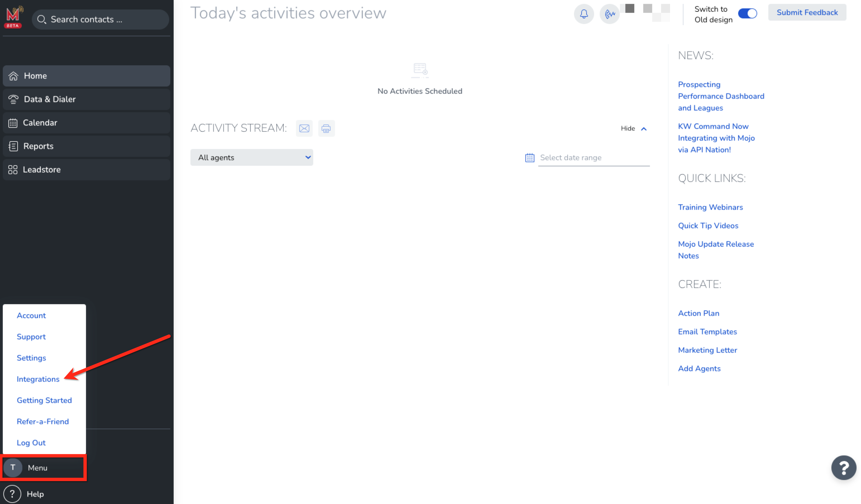Click the call activity waveform icon
This screenshot has width=861, height=504.
click(609, 14)
